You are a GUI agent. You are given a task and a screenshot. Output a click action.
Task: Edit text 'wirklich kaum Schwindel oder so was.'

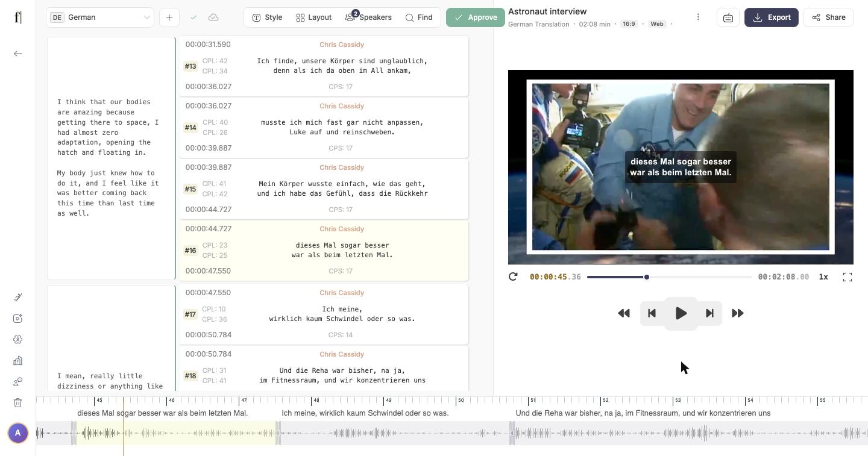point(342,319)
